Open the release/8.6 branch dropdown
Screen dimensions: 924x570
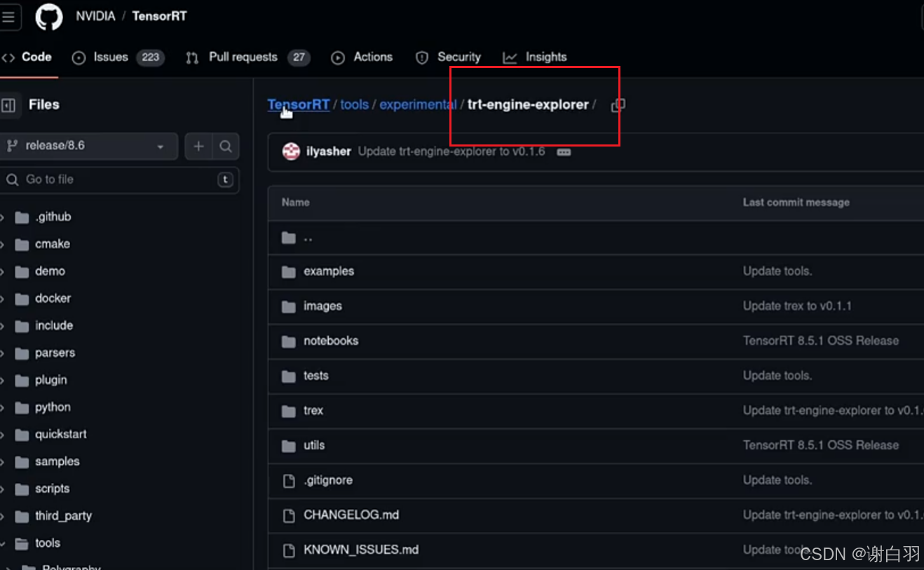(88, 146)
